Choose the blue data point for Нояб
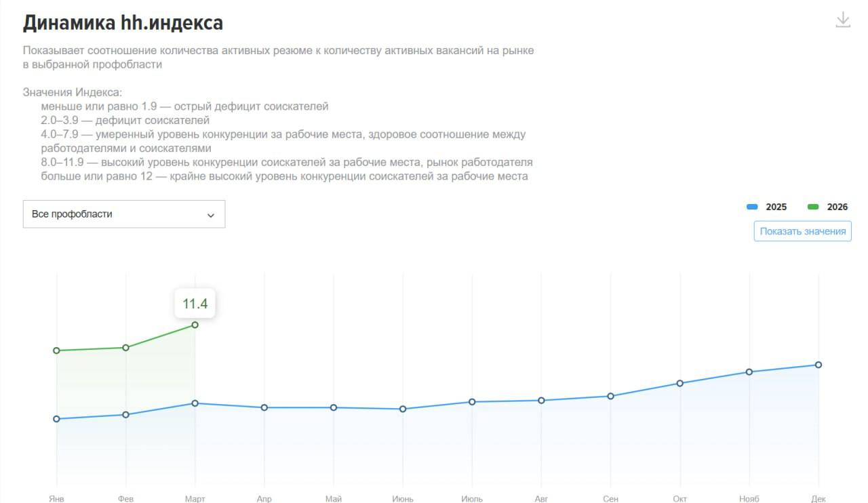Viewport: 868px width, 503px height. click(x=749, y=372)
